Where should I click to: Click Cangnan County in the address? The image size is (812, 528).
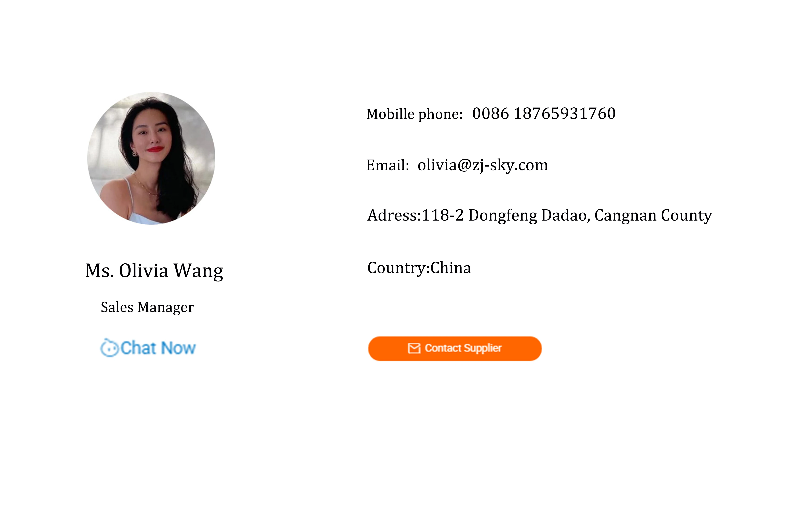click(653, 216)
